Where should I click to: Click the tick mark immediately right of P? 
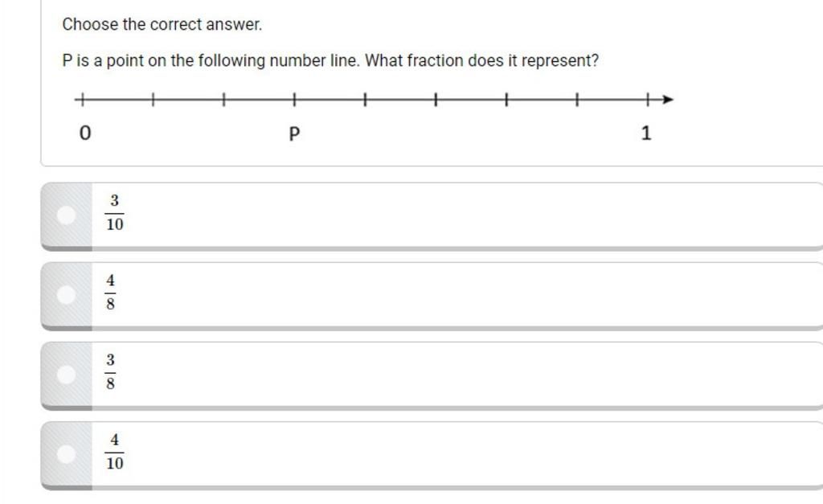(x=366, y=99)
